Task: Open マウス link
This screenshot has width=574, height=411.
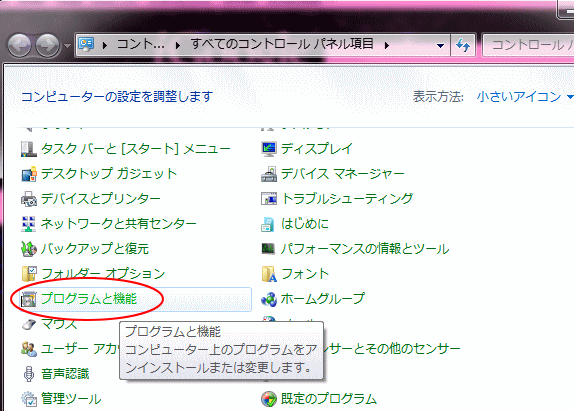Action: pos(59,325)
